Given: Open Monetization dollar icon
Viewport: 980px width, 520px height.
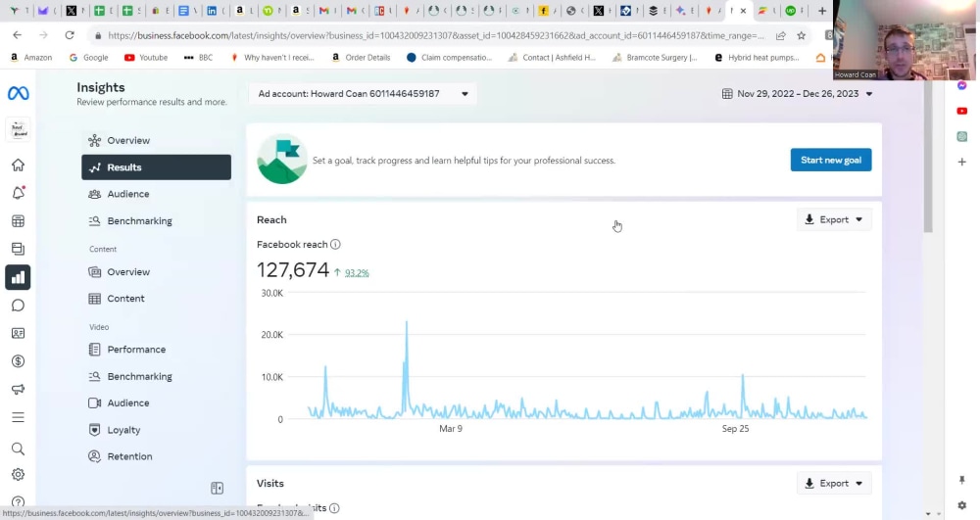Looking at the screenshot, I should click(x=18, y=361).
